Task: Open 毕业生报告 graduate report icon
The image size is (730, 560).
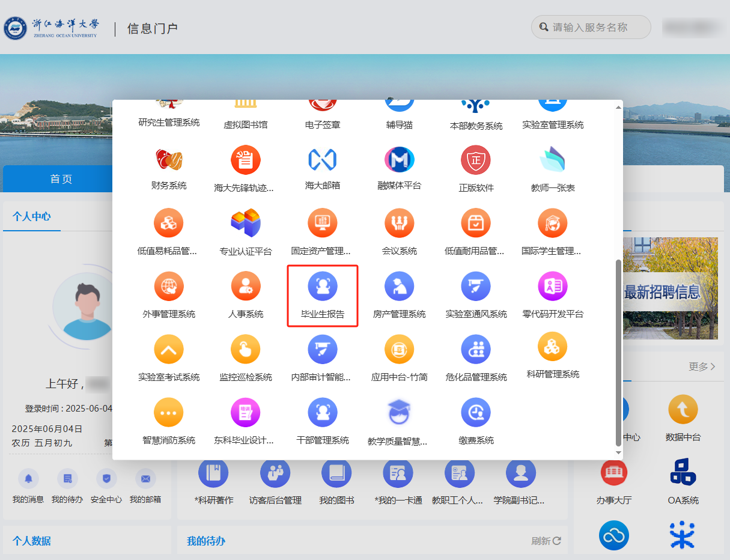Action: [x=323, y=287]
